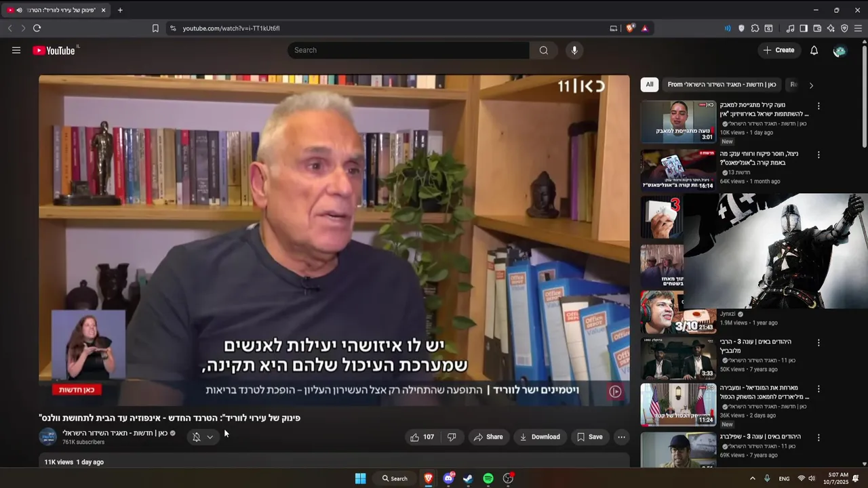
Task: Go back in browser history
Action: (9, 28)
